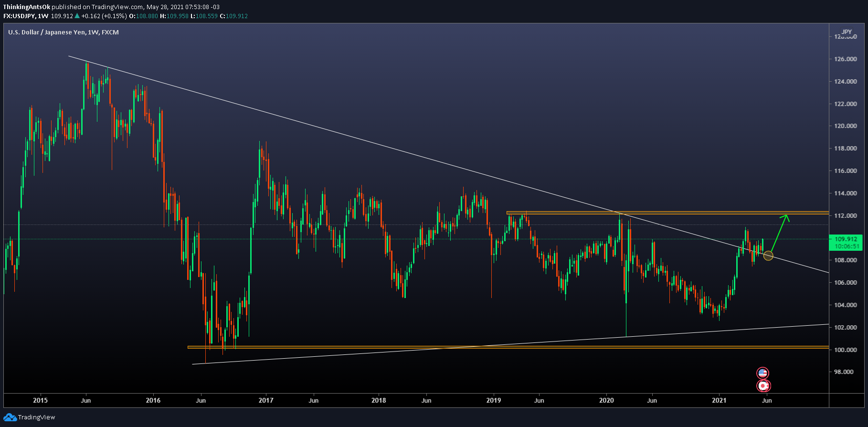Click the high value H:109.958 in header
This screenshot has width=868, height=427.
[x=174, y=16]
